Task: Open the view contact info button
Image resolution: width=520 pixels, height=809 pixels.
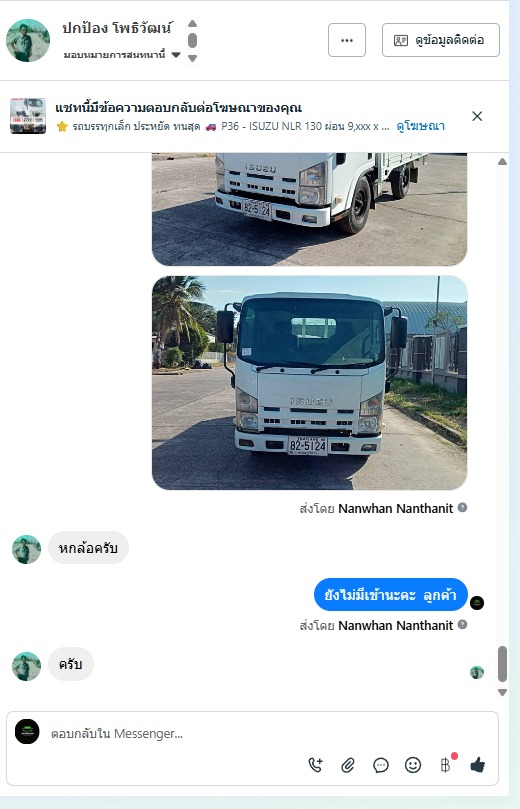Action: point(441,40)
